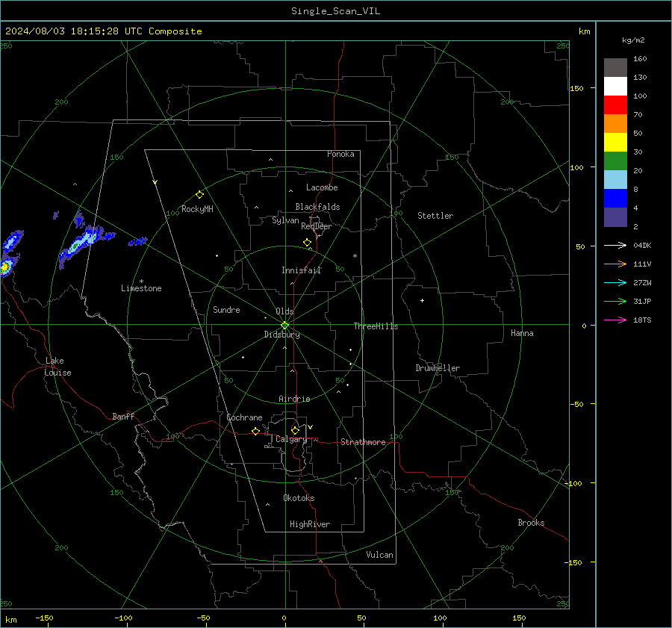
Task: Click the yellow diamond marker below RedDeer
Action: [x=308, y=243]
